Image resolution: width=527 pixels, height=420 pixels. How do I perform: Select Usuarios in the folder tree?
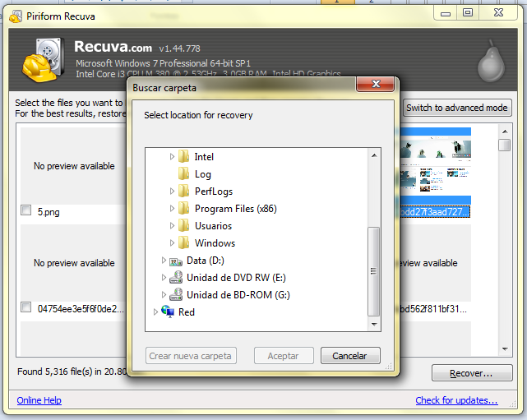click(x=213, y=226)
